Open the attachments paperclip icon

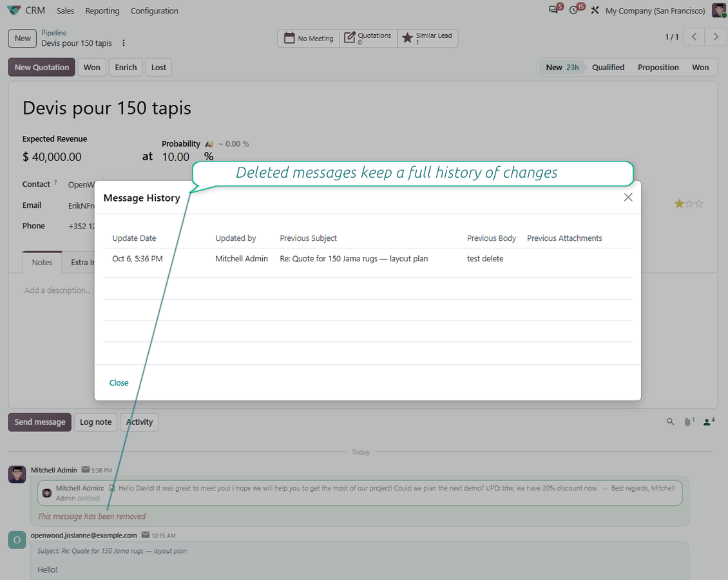click(689, 422)
